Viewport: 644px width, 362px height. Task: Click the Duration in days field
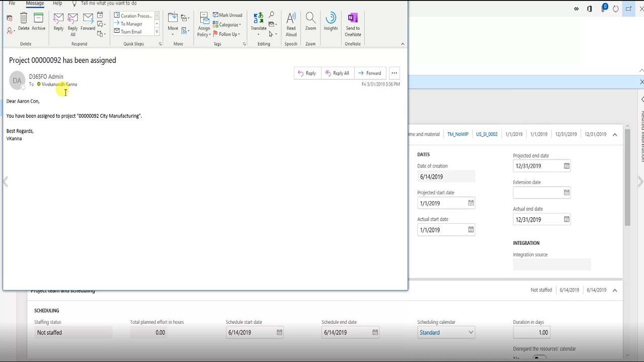tap(531, 332)
